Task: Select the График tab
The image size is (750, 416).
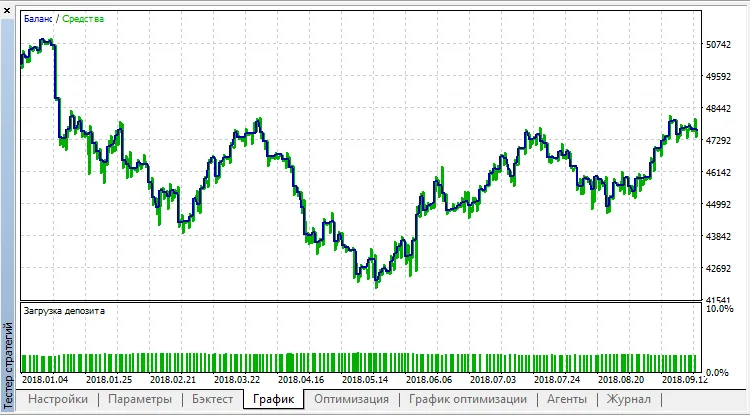Action: tap(274, 399)
